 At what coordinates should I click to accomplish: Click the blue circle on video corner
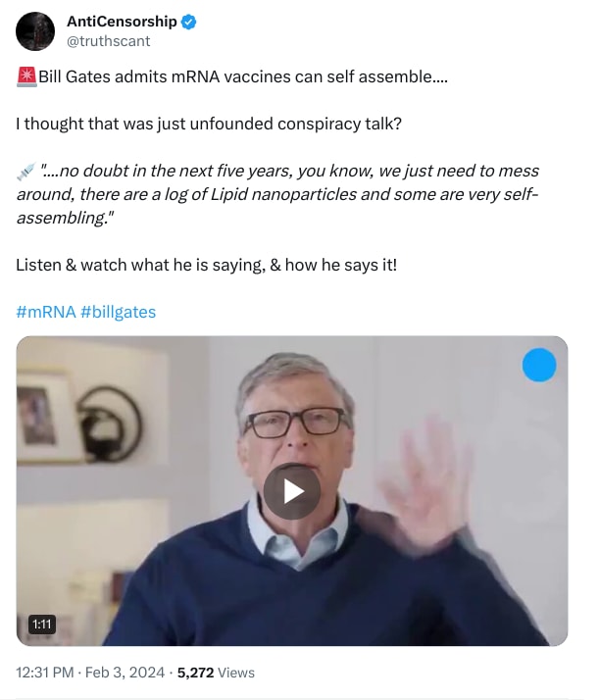[539, 365]
